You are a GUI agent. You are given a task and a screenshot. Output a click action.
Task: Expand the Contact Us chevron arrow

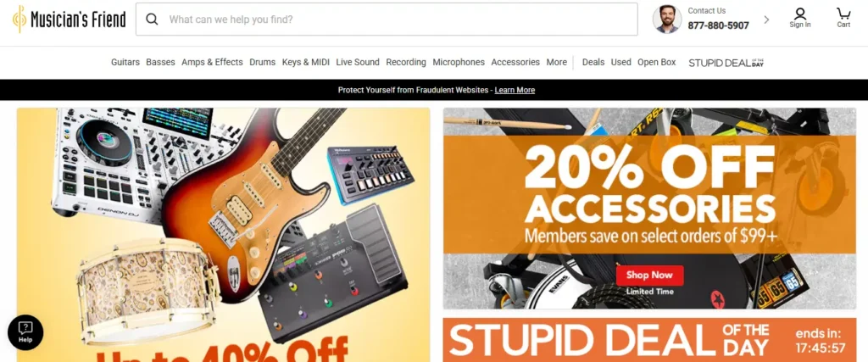766,19
